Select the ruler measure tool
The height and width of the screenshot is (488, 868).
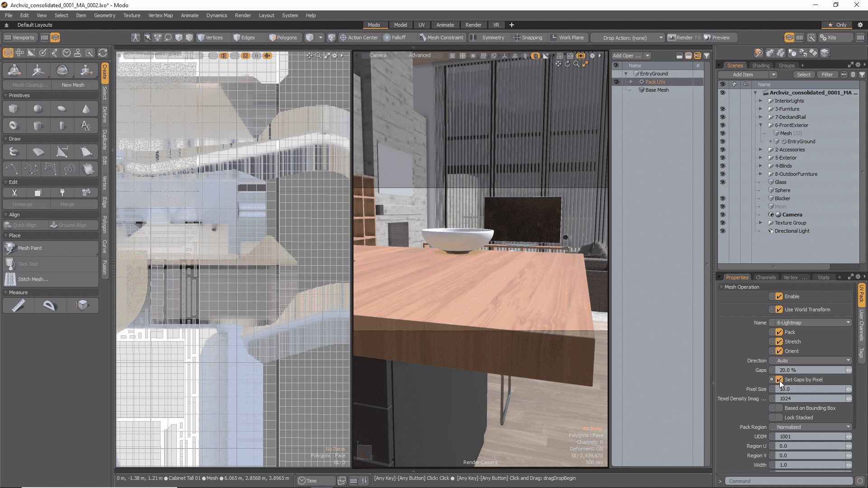click(x=18, y=306)
